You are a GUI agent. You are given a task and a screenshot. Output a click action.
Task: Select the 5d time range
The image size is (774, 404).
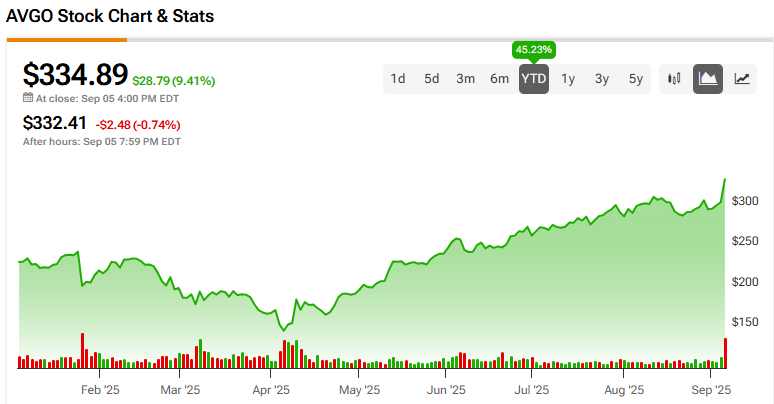click(431, 79)
